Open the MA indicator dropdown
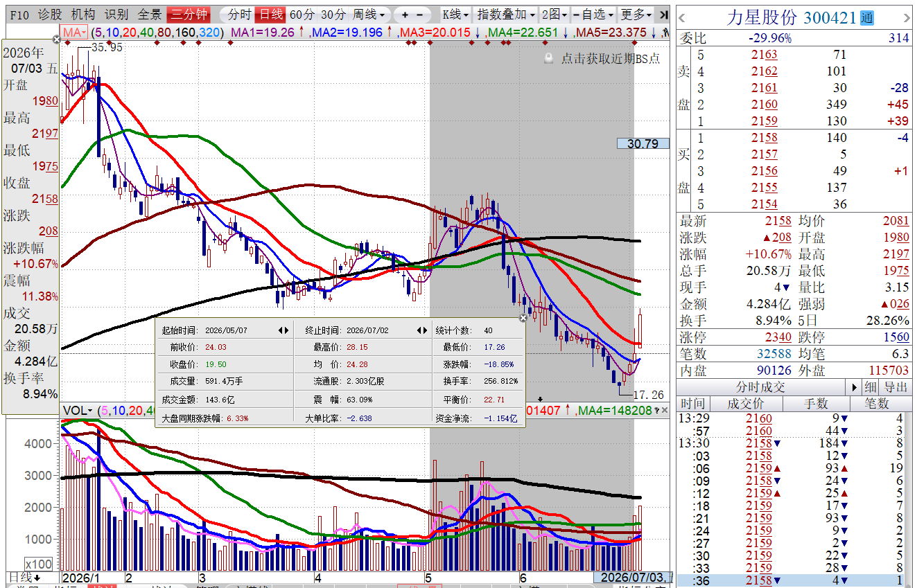Screen dimensions: 917x588 point(75,32)
